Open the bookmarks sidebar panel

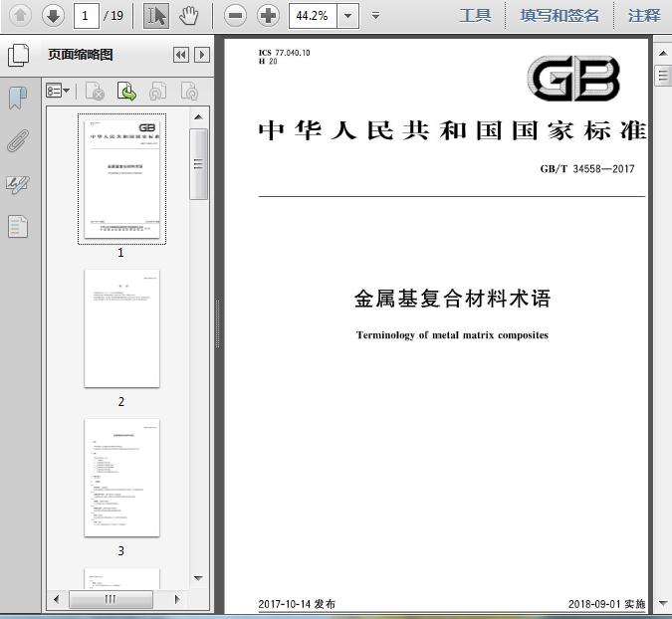coord(18,98)
